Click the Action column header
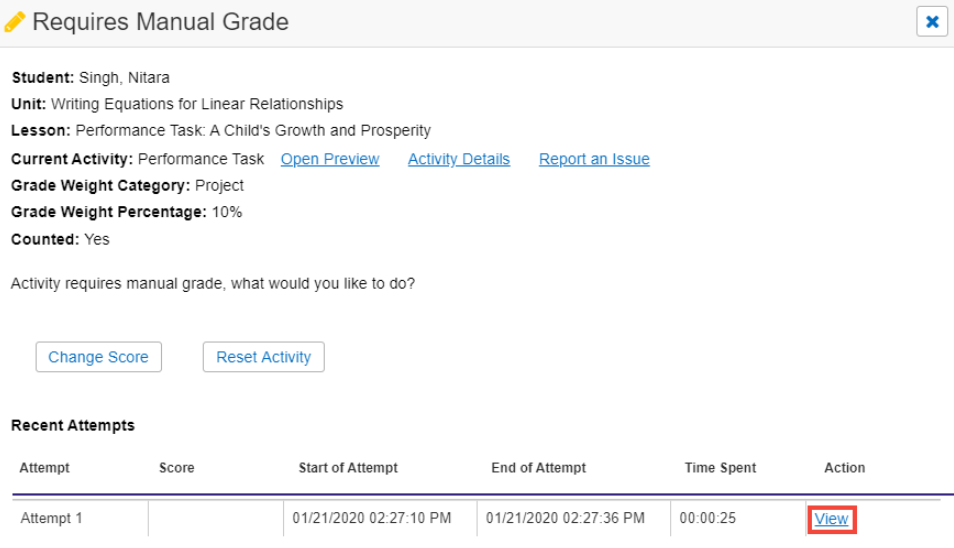 [844, 468]
